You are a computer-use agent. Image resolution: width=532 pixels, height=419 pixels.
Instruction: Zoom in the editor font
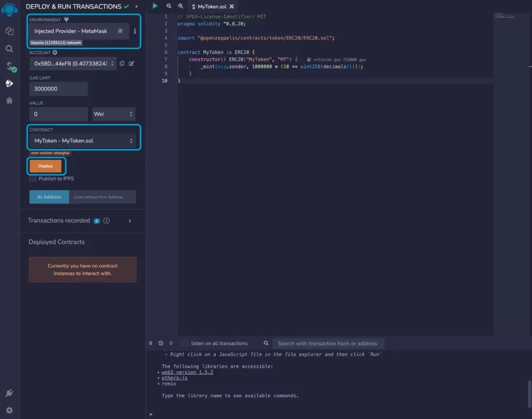click(x=180, y=6)
